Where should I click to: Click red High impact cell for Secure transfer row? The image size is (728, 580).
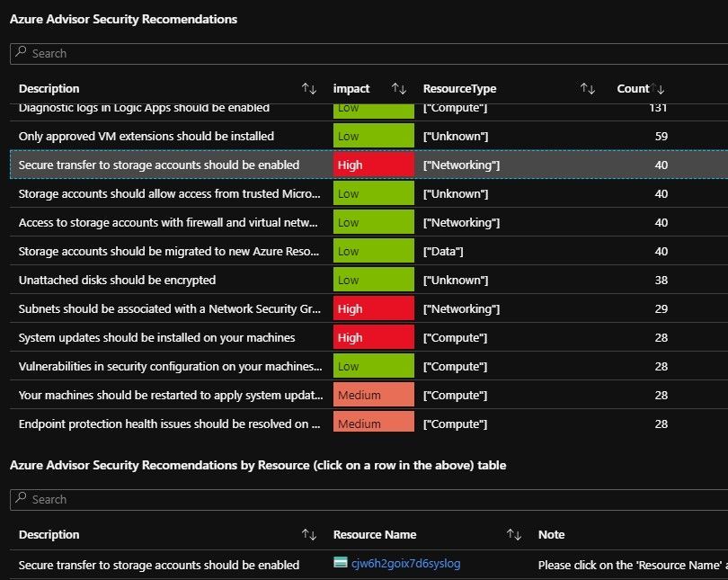(x=374, y=165)
